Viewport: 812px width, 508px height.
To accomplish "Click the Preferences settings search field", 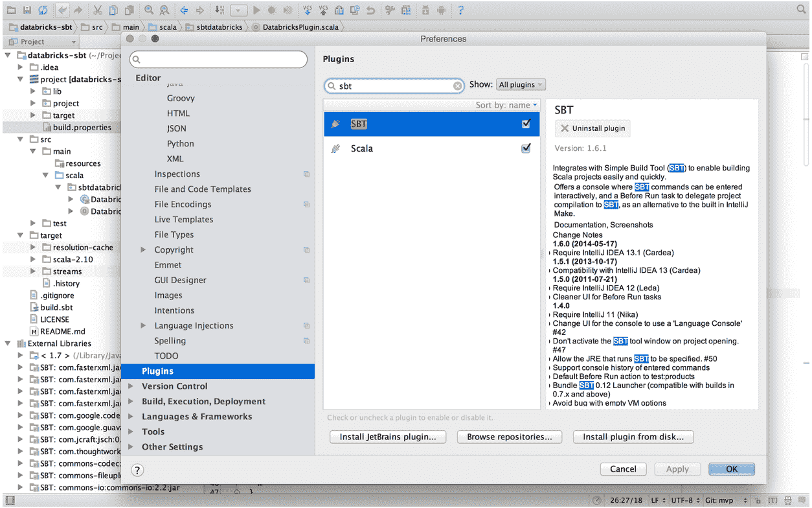I will (219, 60).
